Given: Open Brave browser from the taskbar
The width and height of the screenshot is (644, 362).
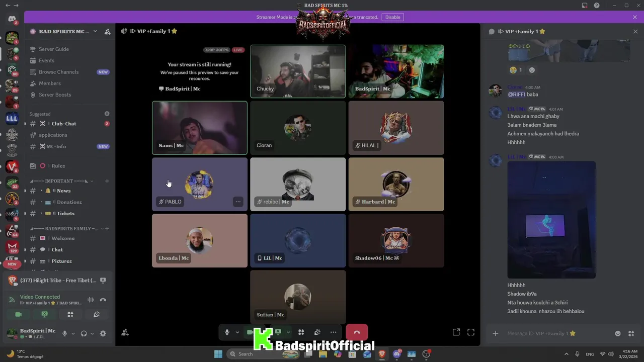Looking at the screenshot, I should (382, 354).
